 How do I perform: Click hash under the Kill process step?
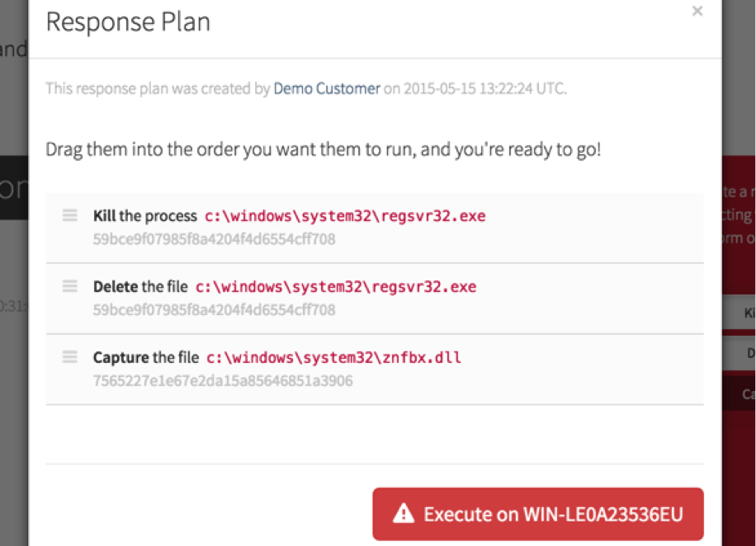click(x=214, y=239)
